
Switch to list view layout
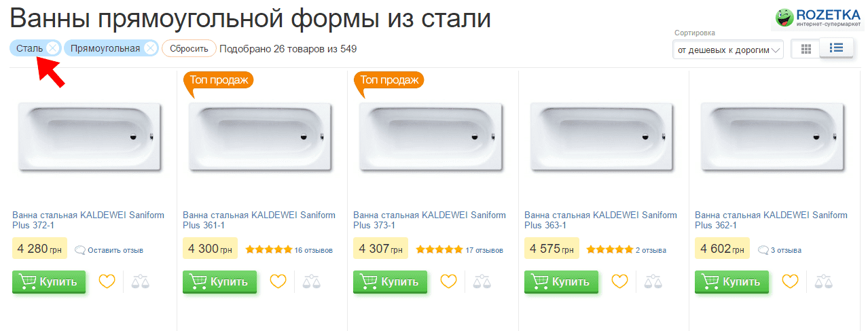836,48
